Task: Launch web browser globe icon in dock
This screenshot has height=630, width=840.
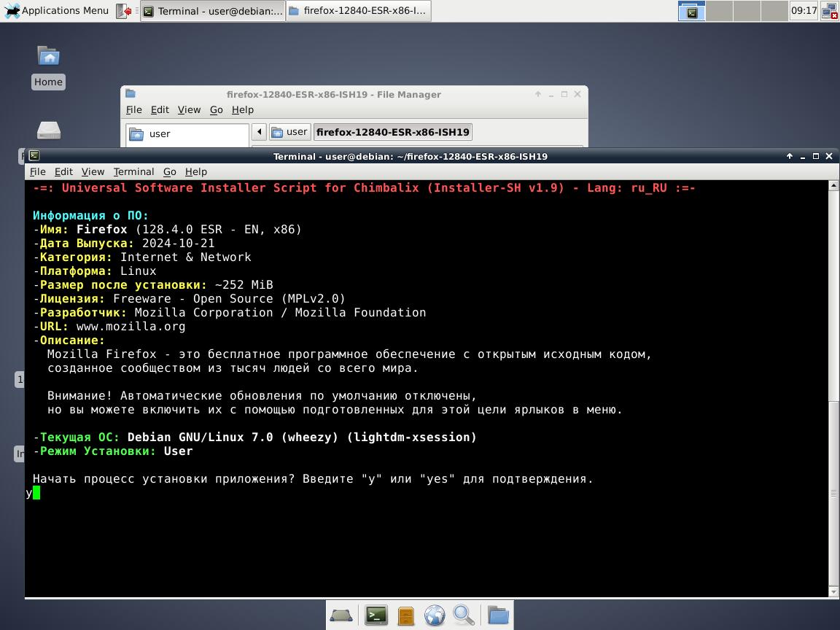Action: point(435,615)
